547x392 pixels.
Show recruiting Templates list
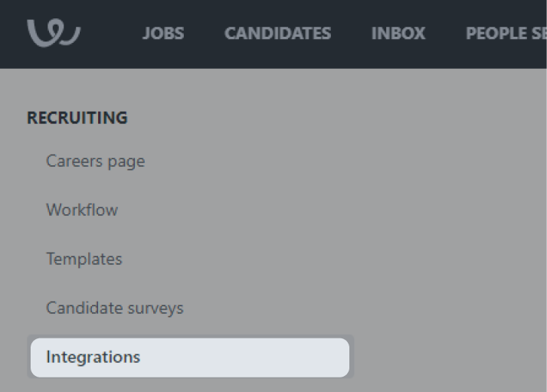(x=84, y=259)
